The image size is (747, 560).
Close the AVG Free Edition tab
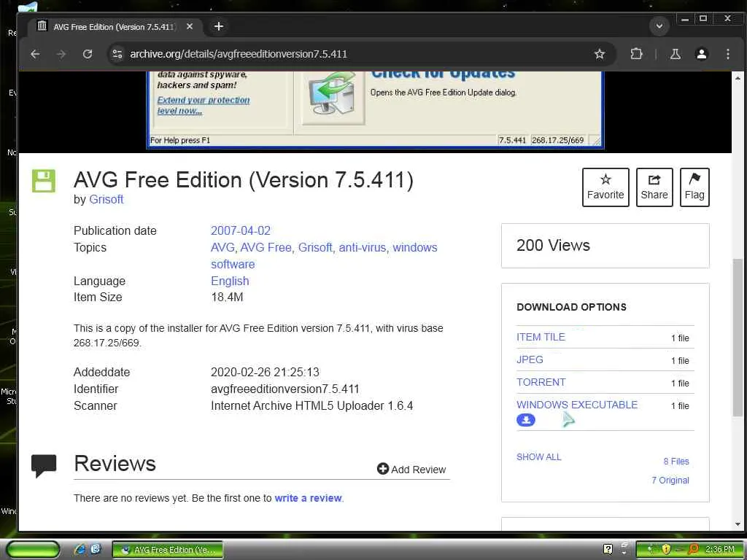pos(190,27)
